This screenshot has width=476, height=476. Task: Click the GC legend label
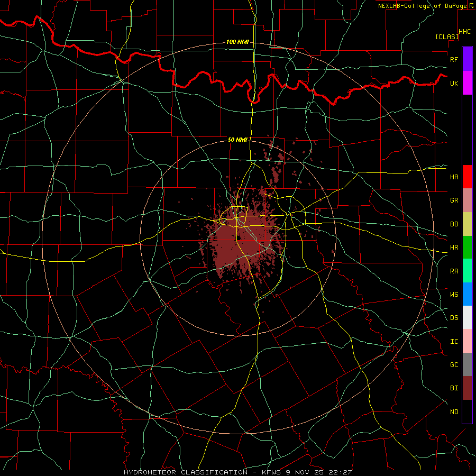(454, 364)
